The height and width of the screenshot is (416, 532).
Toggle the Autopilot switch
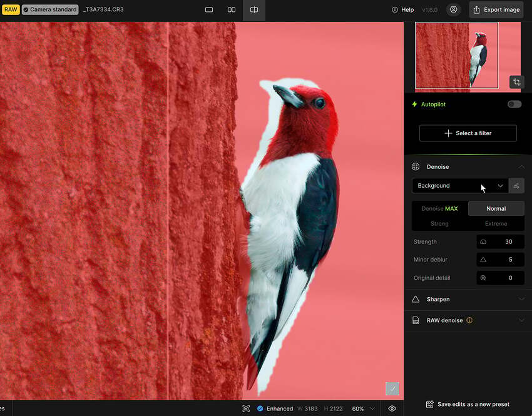pos(514,104)
